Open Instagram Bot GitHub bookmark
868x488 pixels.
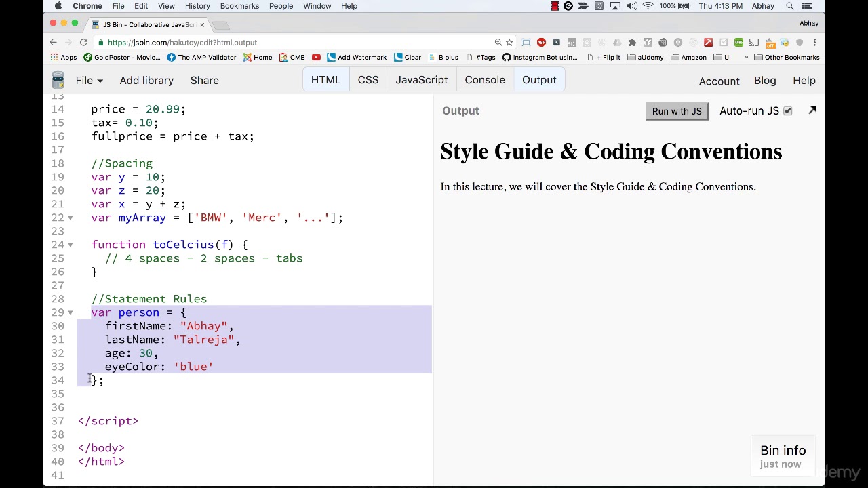pos(540,58)
